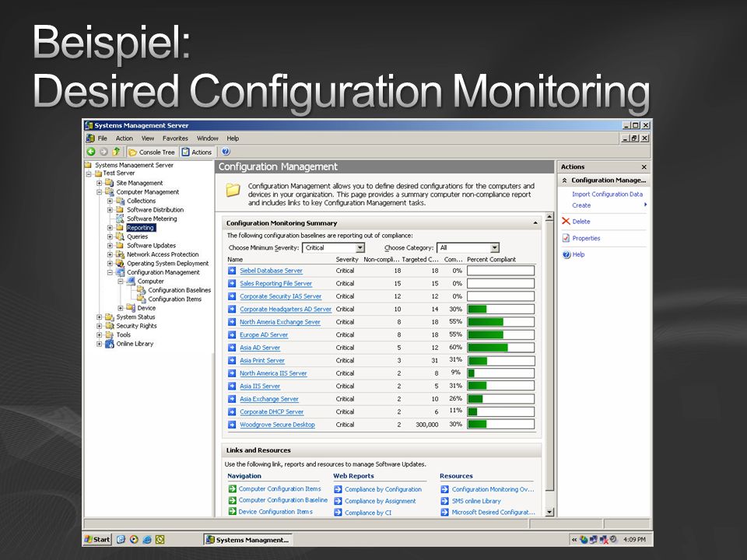The height and width of the screenshot is (560, 747).
Task: Click the SMS online Library resource icon
Action: tap(444, 501)
